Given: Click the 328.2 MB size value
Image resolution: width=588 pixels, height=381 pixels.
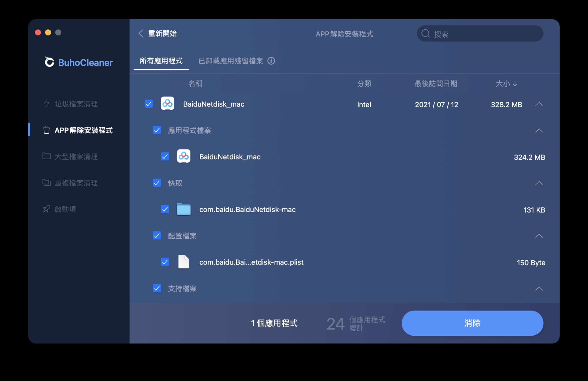Looking at the screenshot, I should point(507,104).
